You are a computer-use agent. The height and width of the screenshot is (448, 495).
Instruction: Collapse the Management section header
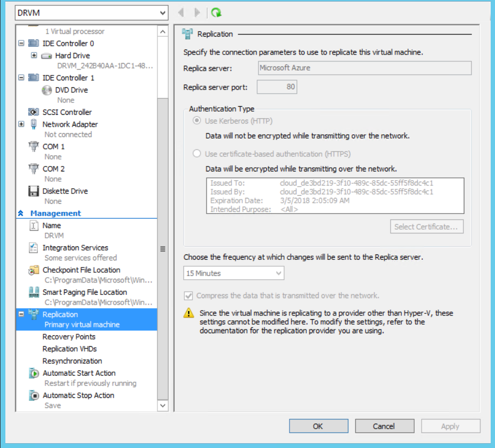tap(21, 213)
